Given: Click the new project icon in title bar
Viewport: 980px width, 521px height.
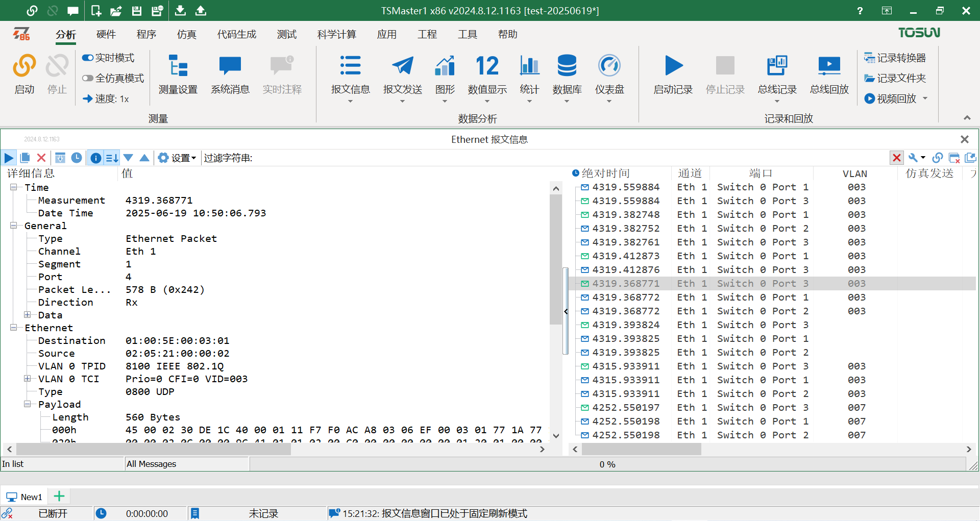Looking at the screenshot, I should pos(96,10).
